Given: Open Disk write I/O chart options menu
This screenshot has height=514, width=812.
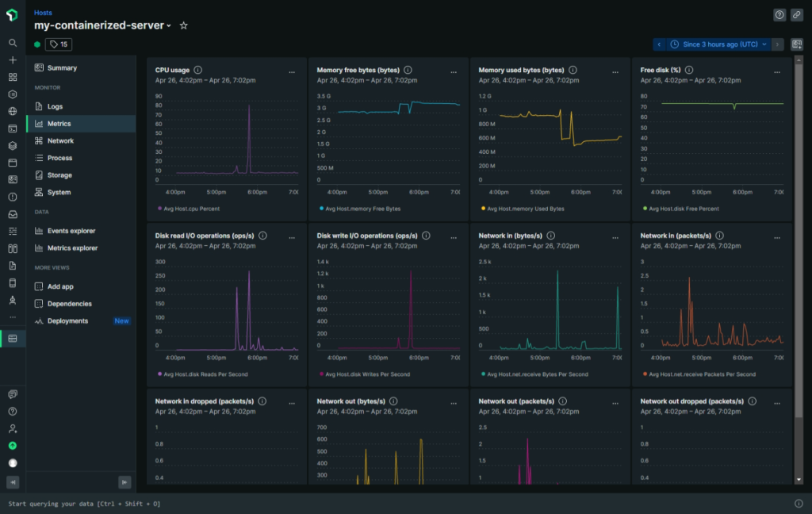Looking at the screenshot, I should pos(454,238).
